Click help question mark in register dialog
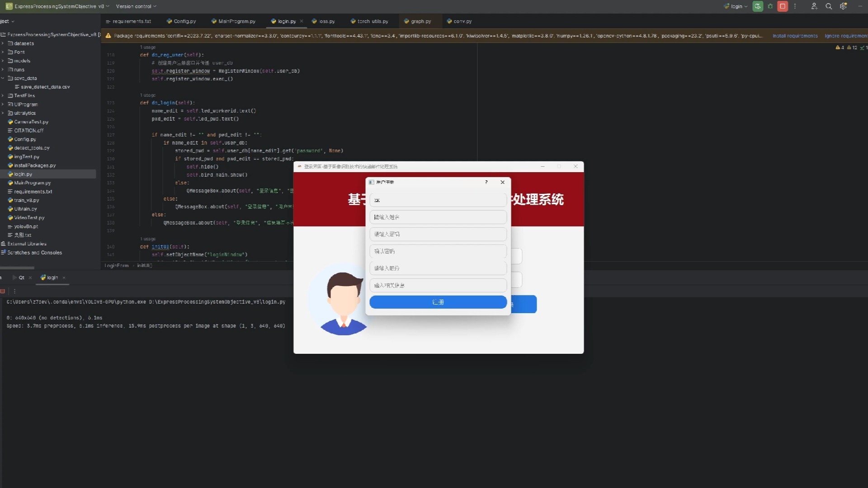 click(486, 182)
